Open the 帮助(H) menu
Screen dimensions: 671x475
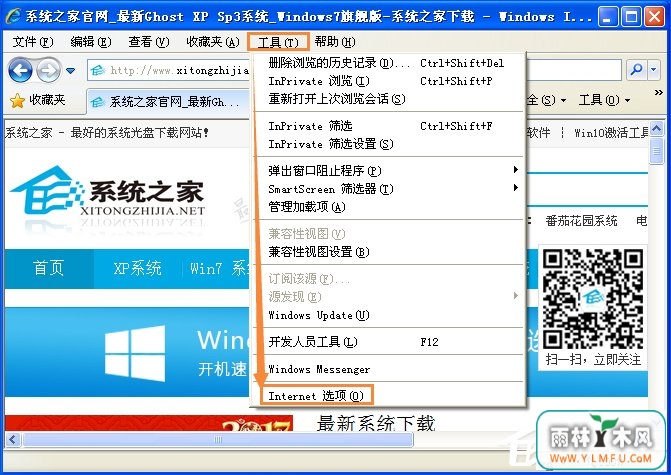click(x=335, y=42)
